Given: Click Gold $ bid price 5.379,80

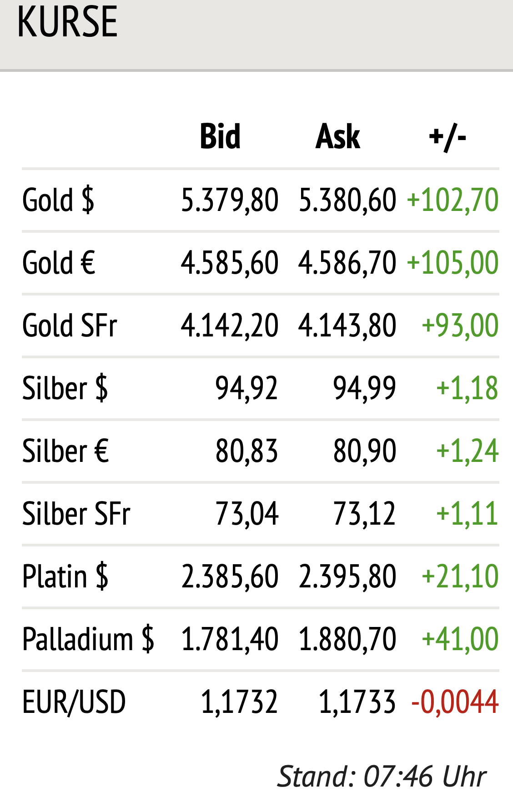Looking at the screenshot, I should (x=230, y=200).
